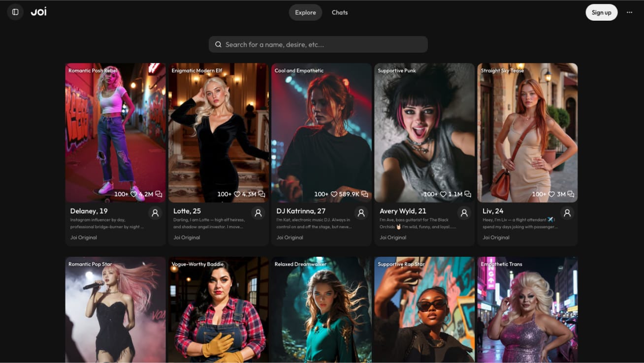The height and width of the screenshot is (363, 644).
Task: Click the name "DJ Katrinna, 27"
Action: 301,211
